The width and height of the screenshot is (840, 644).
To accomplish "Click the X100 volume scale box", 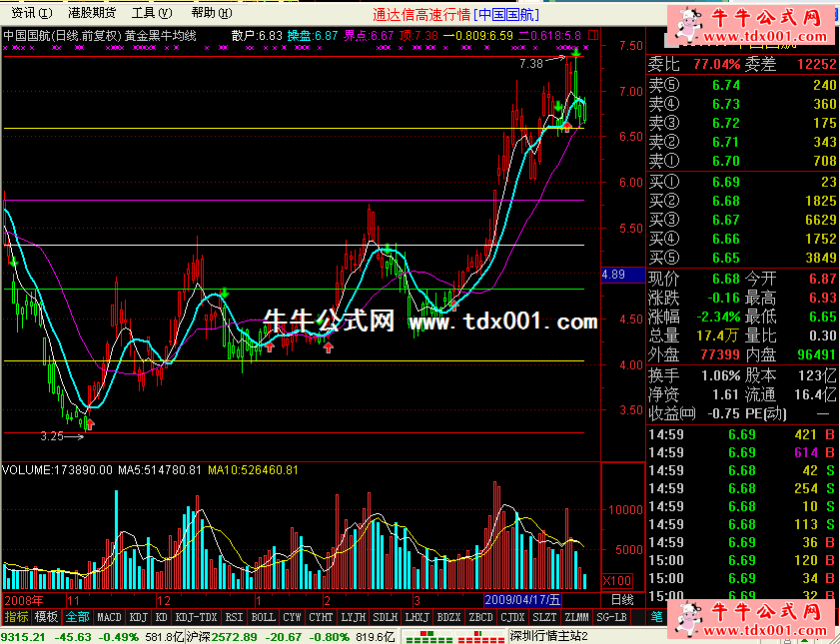I will (617, 581).
